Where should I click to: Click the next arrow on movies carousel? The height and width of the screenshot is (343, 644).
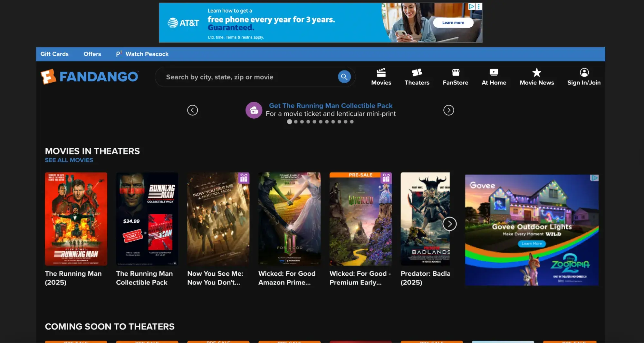click(x=450, y=224)
